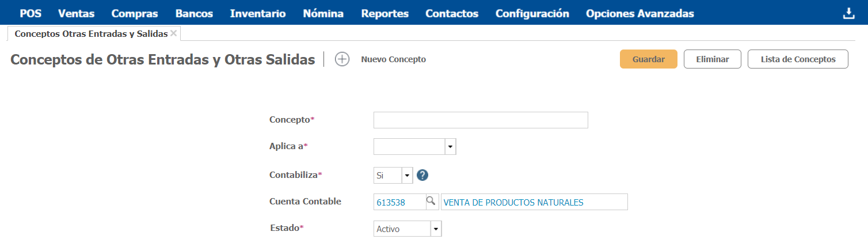Go to the Nómina menu
Screen dimensions: 868x243
pos(323,14)
